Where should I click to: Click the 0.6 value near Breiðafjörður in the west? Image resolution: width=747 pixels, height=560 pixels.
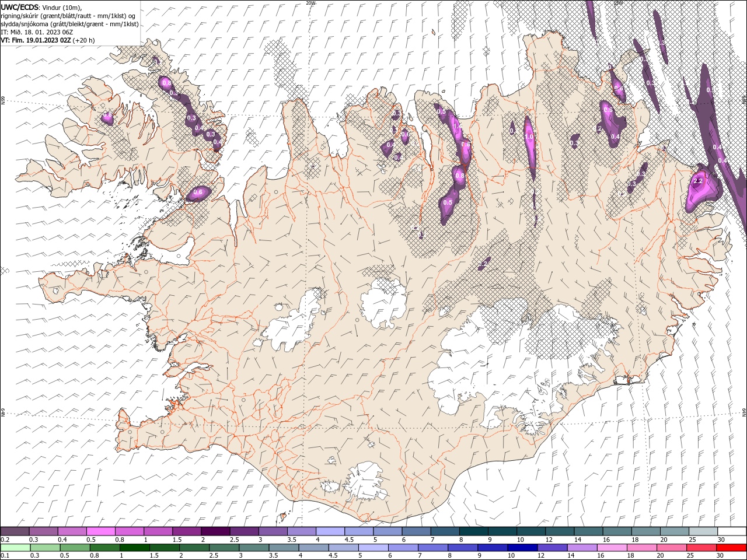click(x=197, y=192)
